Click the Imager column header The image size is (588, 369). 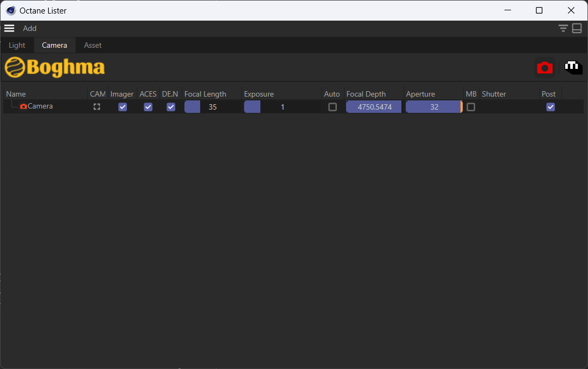122,94
